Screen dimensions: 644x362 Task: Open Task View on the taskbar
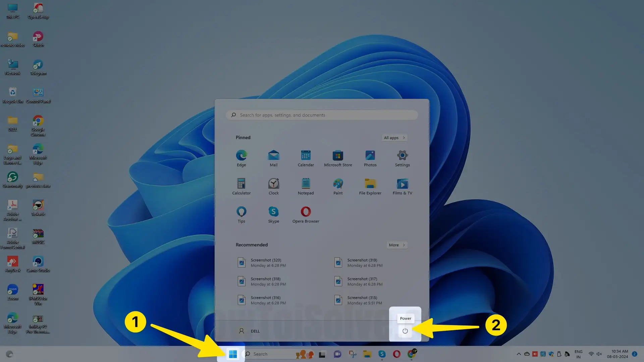(x=322, y=354)
